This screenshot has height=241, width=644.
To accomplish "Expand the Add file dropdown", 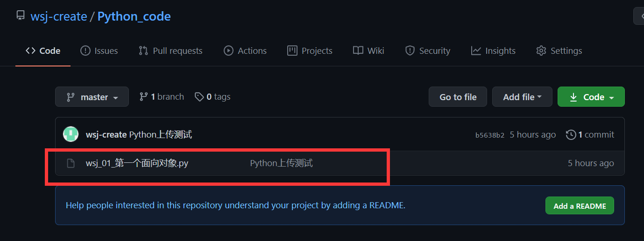I will (x=522, y=97).
